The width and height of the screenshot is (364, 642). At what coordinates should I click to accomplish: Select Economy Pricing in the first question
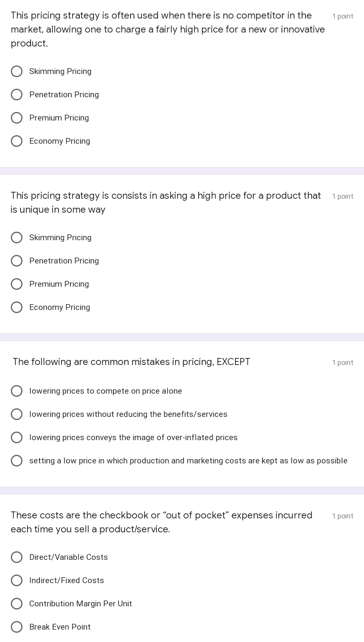tap(17, 141)
